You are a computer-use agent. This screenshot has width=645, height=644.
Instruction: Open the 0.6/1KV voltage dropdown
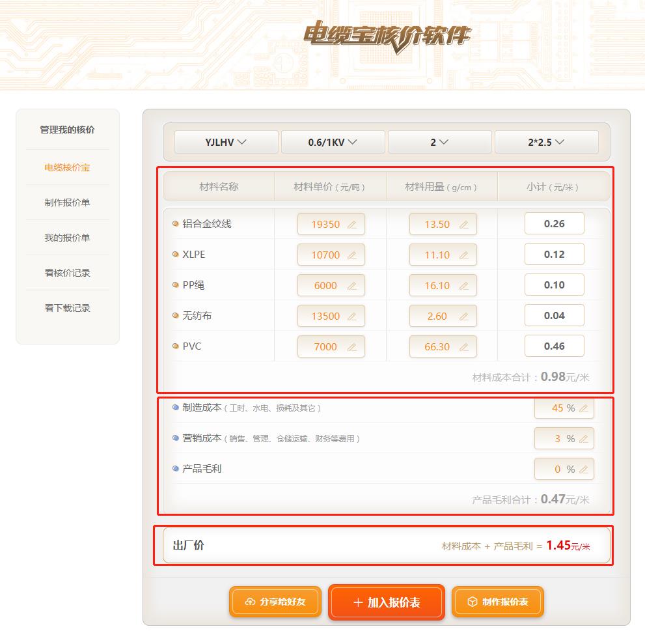(333, 142)
